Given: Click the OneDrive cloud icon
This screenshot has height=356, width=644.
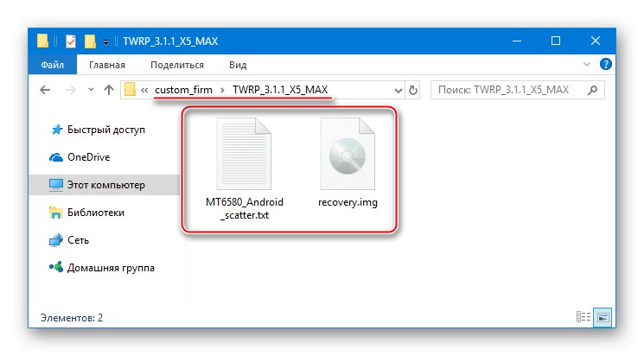Looking at the screenshot, I should coord(56,157).
